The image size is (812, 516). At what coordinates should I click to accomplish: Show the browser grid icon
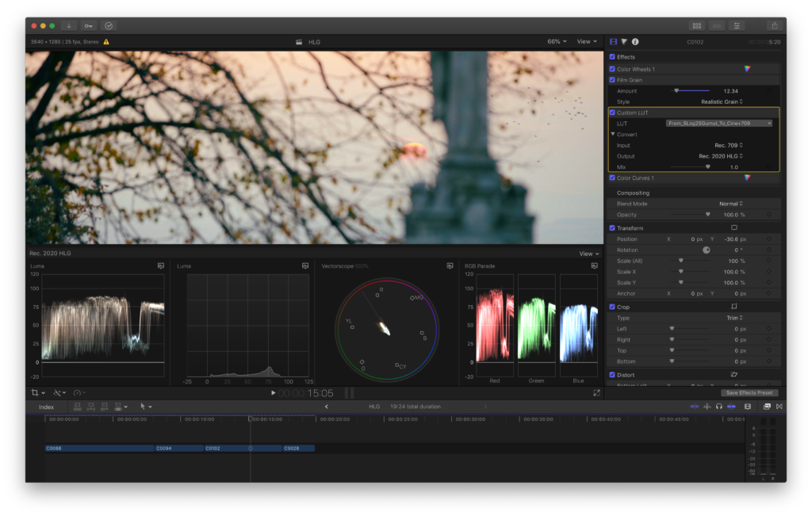(x=697, y=26)
